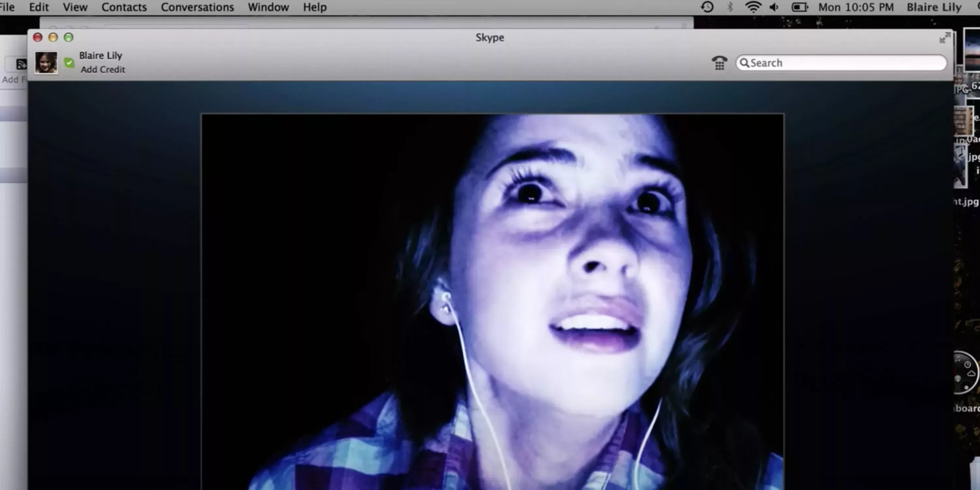Viewport: 980px width, 490px height.
Task: Click the menu bar clock Mon 10:05 PM
Action: click(856, 7)
